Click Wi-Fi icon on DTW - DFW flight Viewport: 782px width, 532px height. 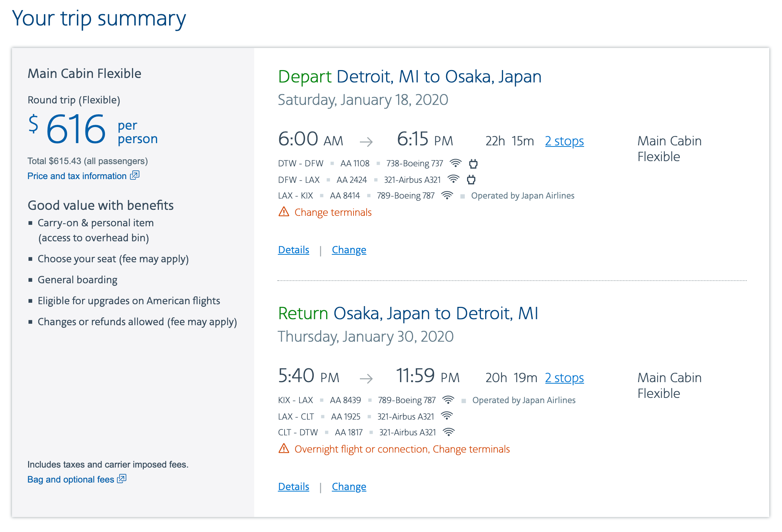point(455,163)
